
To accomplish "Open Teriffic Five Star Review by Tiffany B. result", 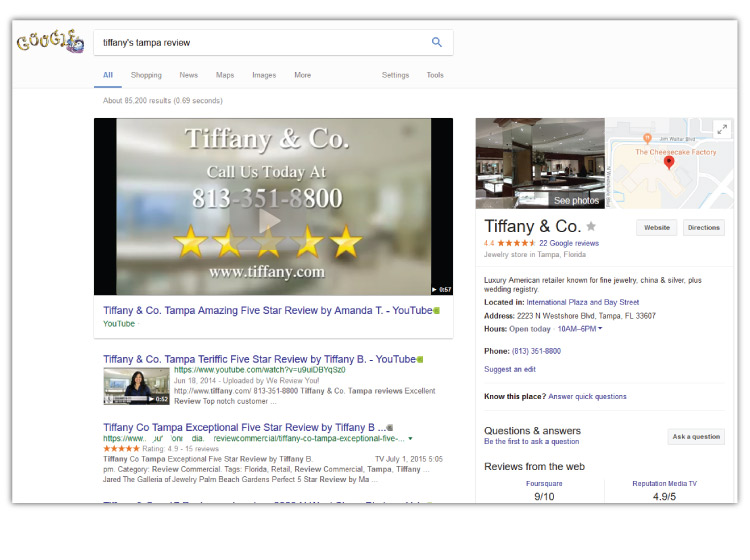I will [259, 360].
